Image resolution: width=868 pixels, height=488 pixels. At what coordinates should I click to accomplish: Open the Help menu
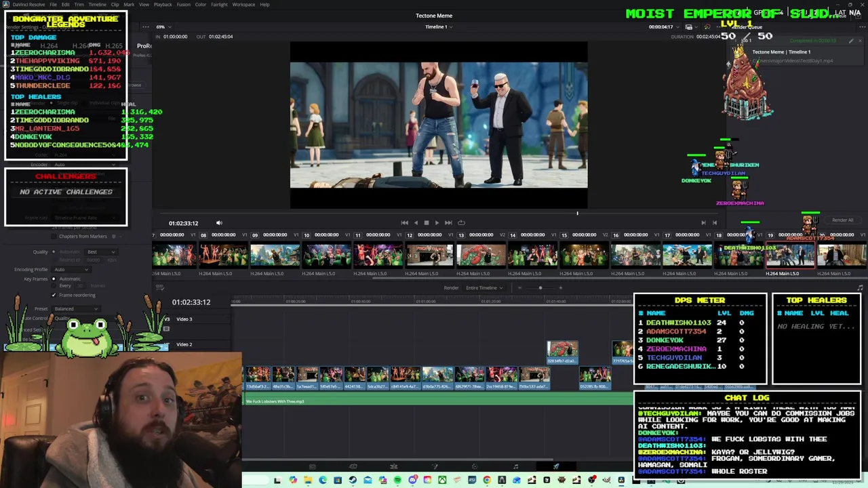point(264,5)
